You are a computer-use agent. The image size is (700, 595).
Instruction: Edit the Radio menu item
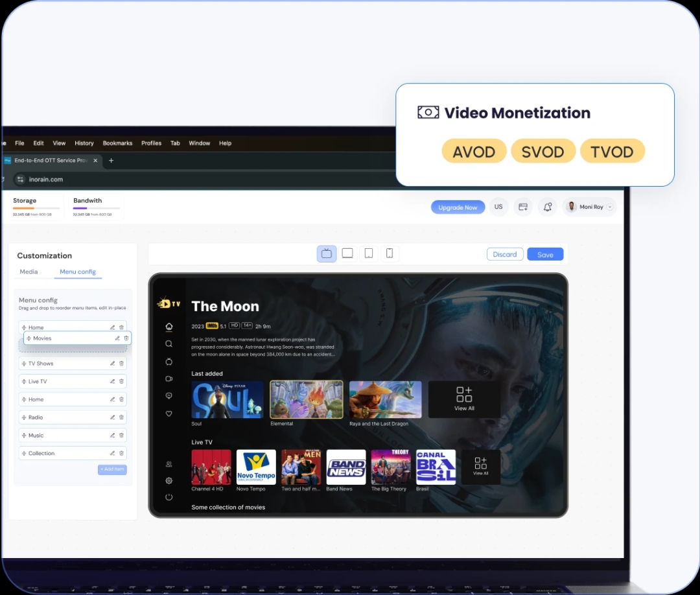pos(112,417)
